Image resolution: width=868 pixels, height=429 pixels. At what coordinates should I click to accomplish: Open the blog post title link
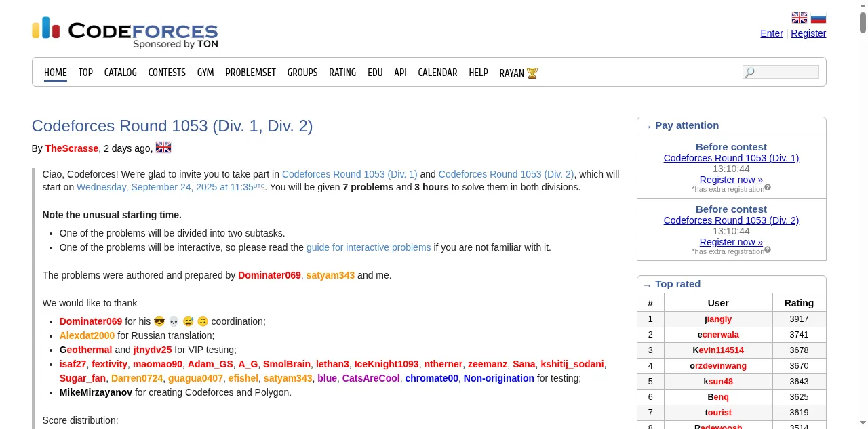[x=172, y=126]
